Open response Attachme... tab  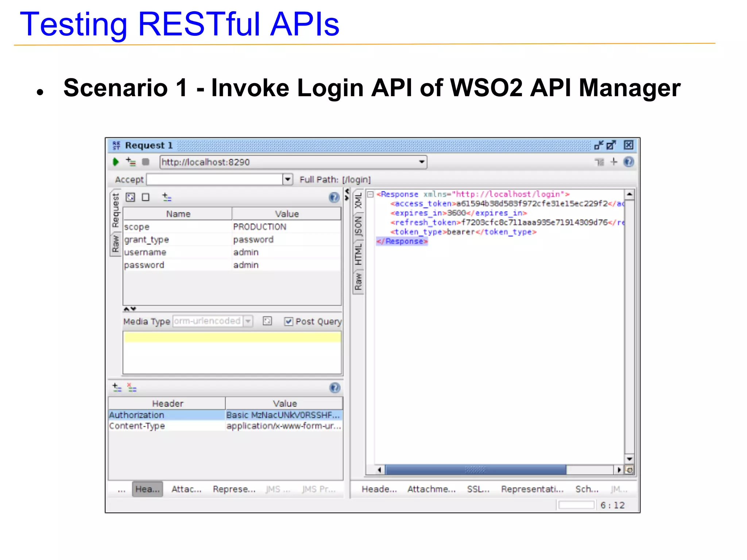tap(431, 489)
